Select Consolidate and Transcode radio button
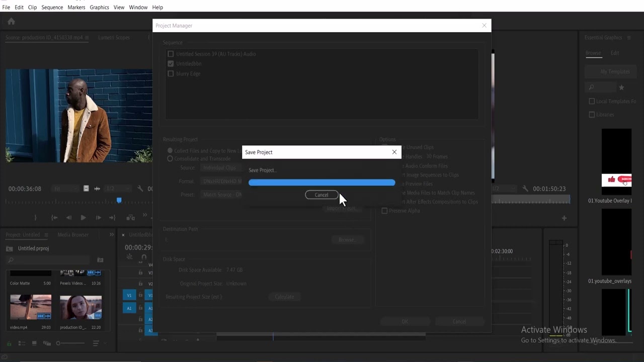 point(170,159)
